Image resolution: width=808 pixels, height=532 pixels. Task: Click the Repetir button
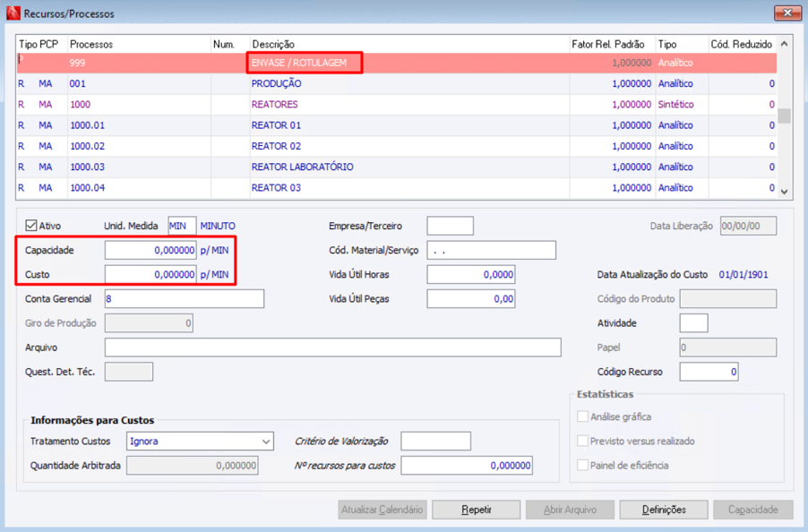click(477, 510)
